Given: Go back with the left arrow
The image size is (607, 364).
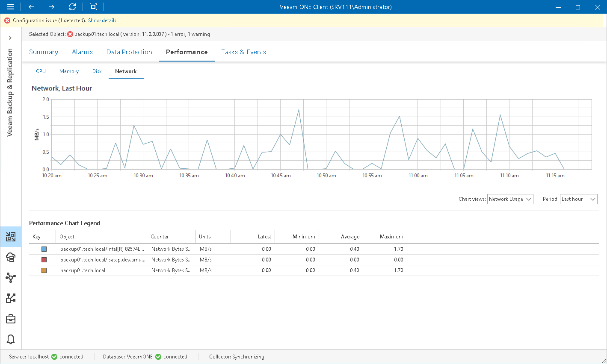Looking at the screenshot, I should tap(31, 7).
